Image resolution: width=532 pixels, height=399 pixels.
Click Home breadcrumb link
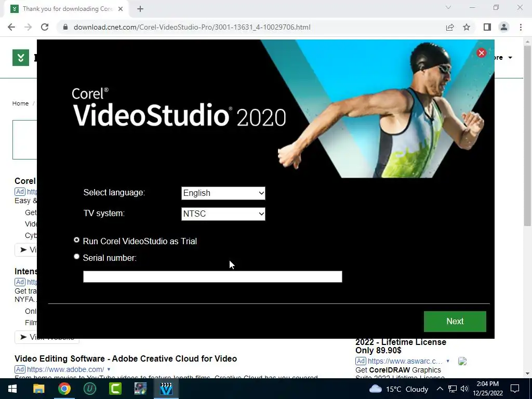(x=20, y=103)
